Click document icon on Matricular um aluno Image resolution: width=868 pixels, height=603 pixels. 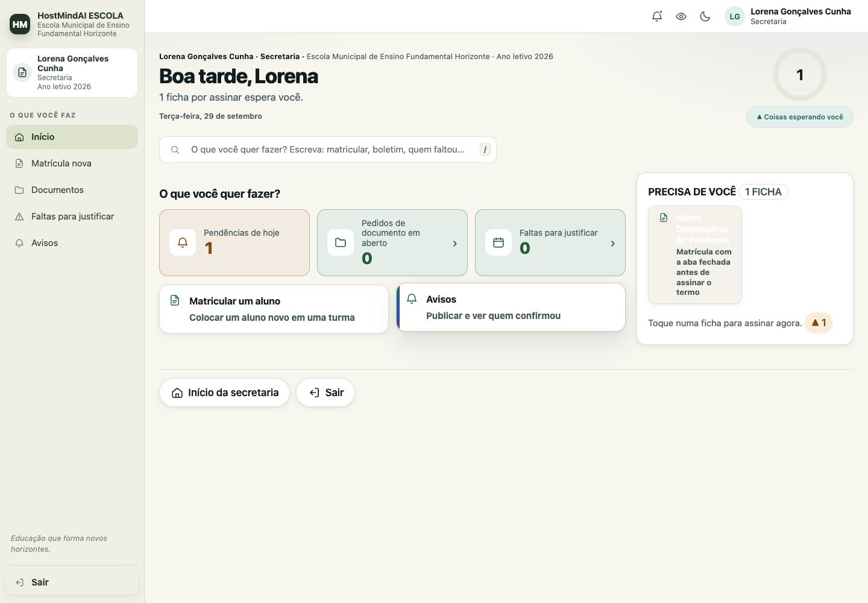[x=175, y=300]
